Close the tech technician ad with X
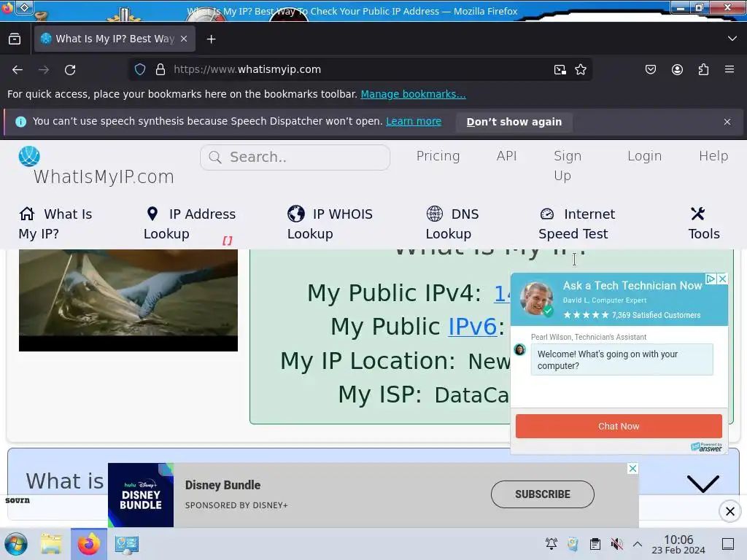The height and width of the screenshot is (560, 747). (x=723, y=279)
